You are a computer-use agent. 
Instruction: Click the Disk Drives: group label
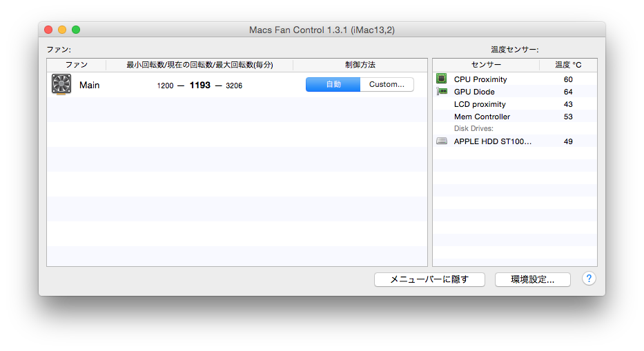click(x=474, y=128)
